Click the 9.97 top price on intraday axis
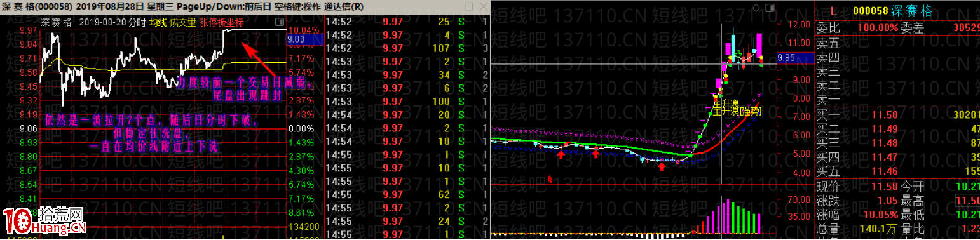 [27, 30]
